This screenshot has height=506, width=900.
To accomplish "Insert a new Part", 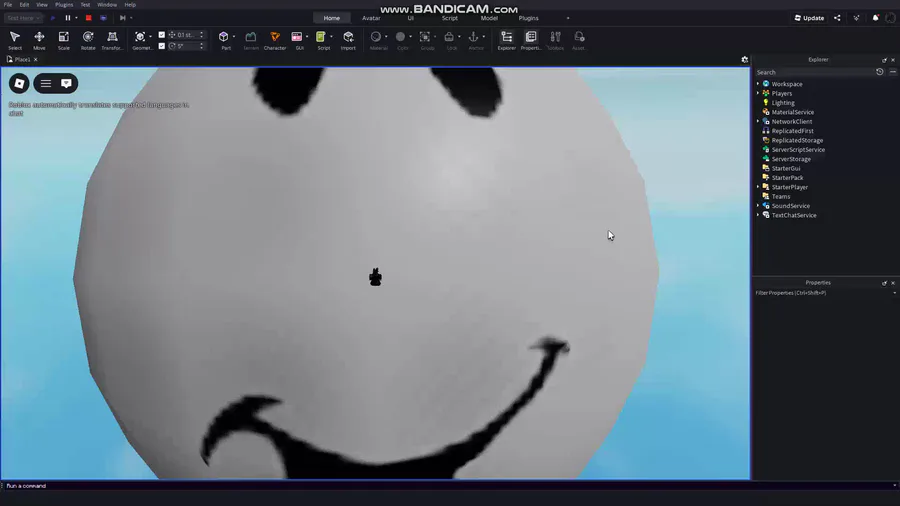I will pyautogui.click(x=224, y=40).
